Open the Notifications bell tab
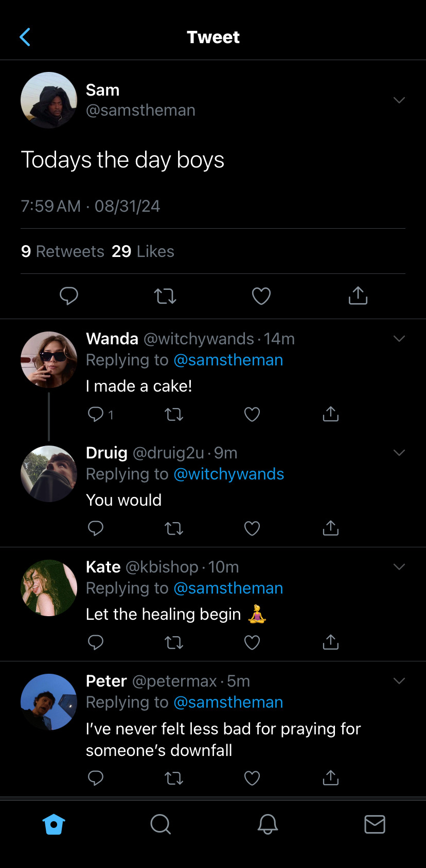This screenshot has height=868, width=426. coord(268,824)
